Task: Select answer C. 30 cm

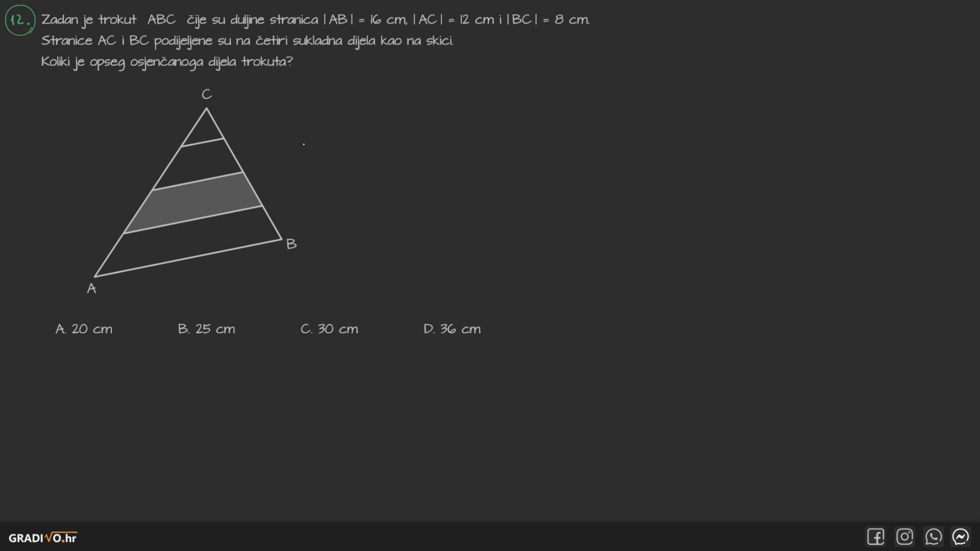Action: (329, 329)
